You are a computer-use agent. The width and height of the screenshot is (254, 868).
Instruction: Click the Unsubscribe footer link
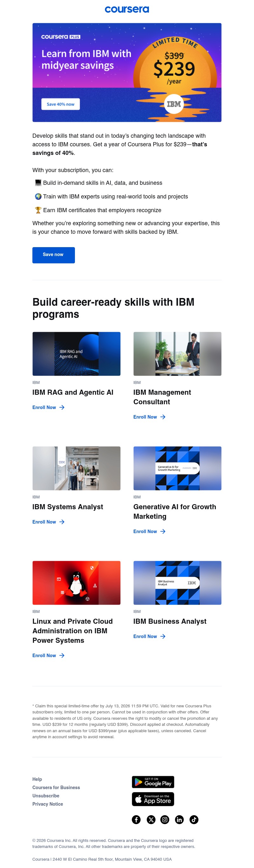[46, 796]
